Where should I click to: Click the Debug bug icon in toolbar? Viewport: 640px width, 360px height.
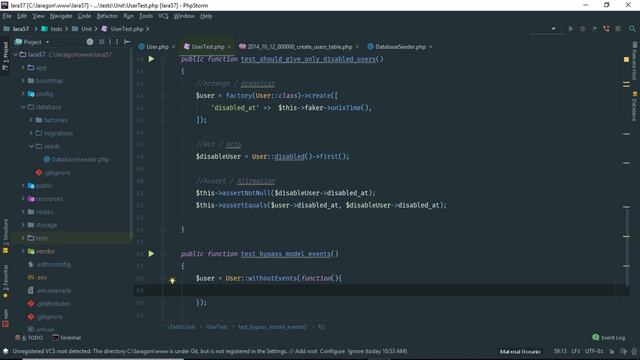point(583,29)
